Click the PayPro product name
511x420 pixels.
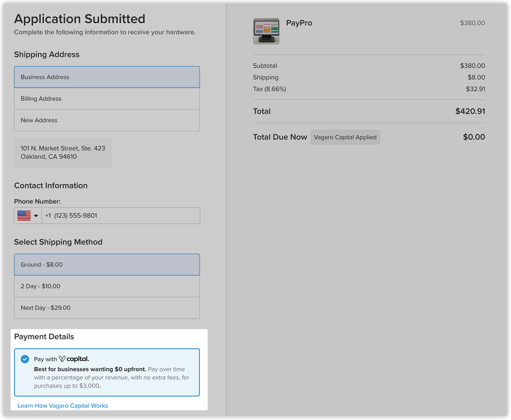[299, 23]
